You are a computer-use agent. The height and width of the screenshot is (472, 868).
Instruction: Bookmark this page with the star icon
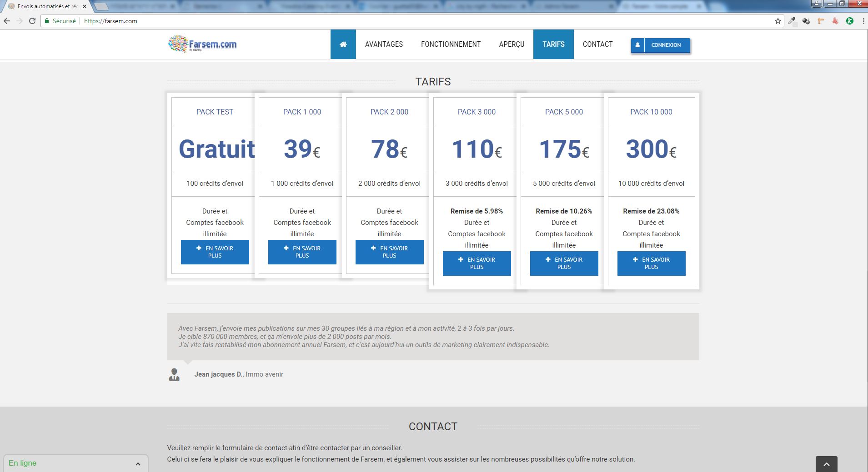(x=778, y=21)
